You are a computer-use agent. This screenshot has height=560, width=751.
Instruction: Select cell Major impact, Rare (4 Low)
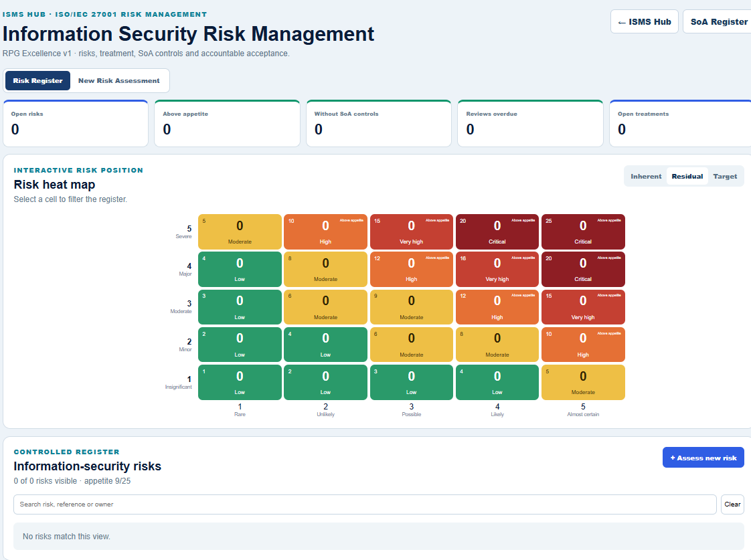point(240,270)
